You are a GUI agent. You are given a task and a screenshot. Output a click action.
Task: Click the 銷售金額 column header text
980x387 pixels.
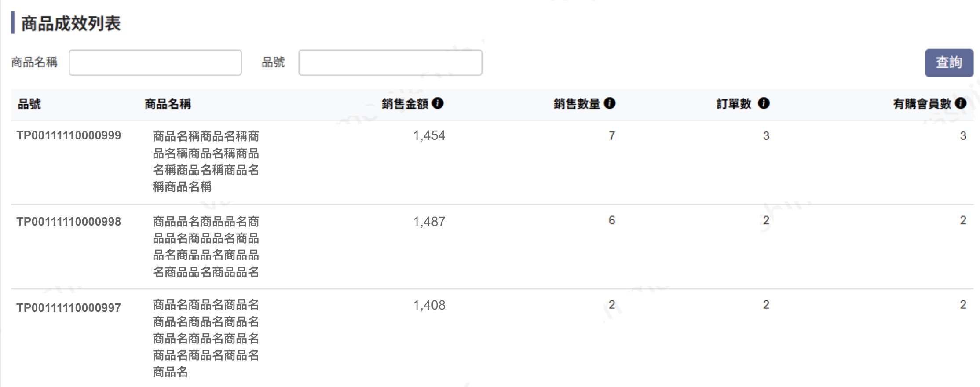[405, 104]
